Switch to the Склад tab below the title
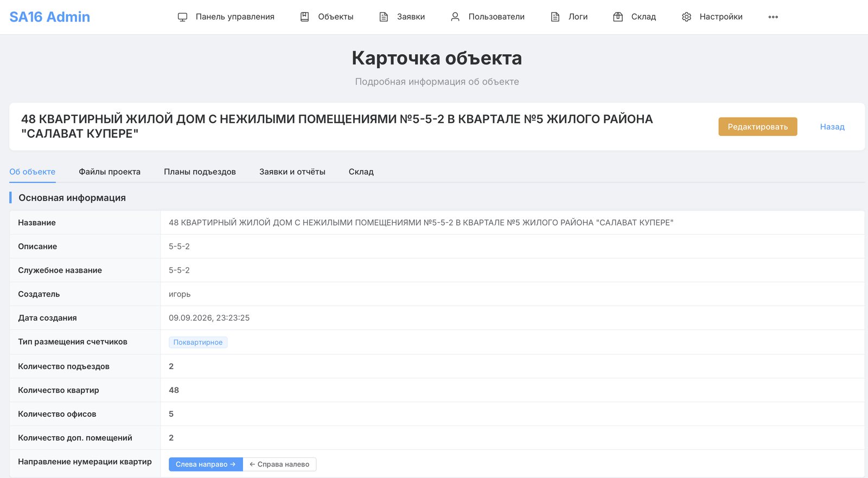 [361, 172]
